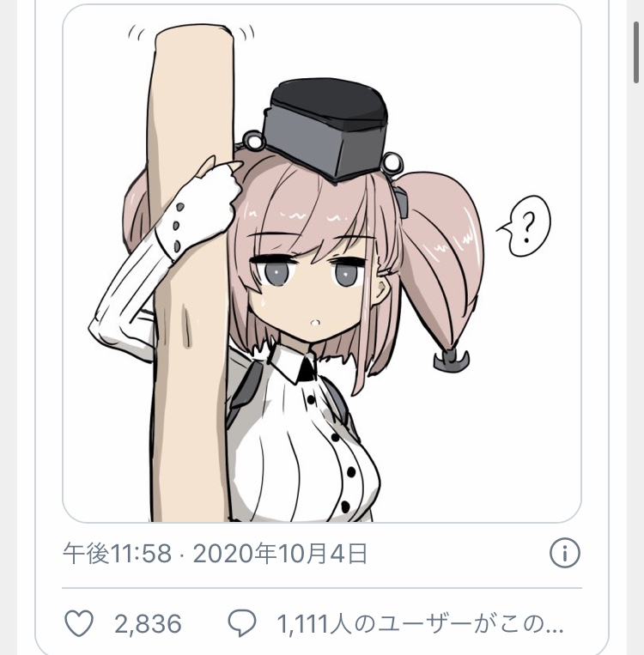Click the page scrollbar thumb

coord(636,52)
